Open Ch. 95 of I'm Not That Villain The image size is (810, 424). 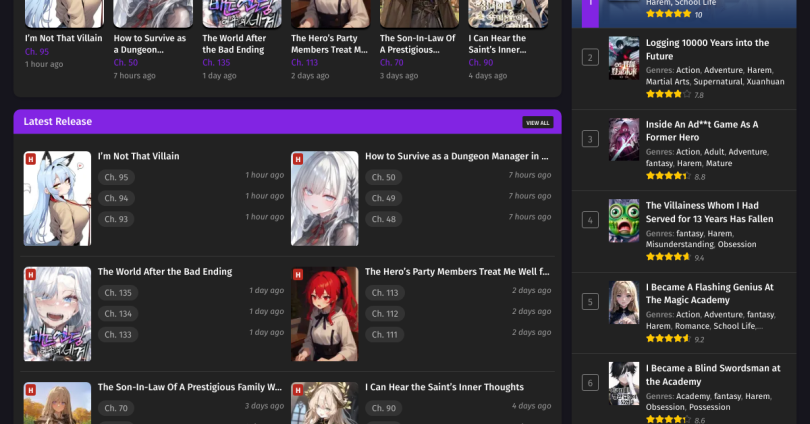click(116, 177)
